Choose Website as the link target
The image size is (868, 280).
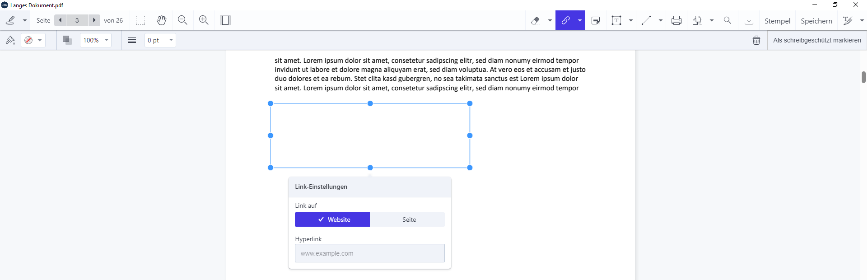pyautogui.click(x=332, y=219)
